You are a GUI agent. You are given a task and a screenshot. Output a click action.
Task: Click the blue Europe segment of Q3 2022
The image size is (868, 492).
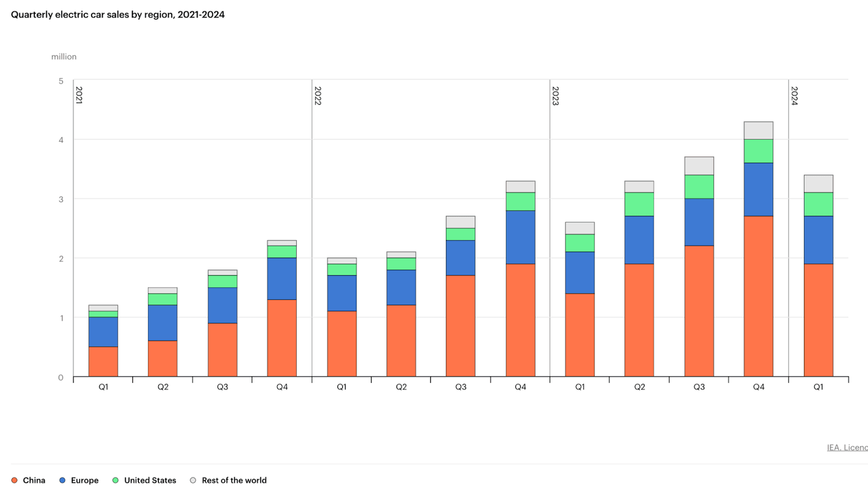[x=461, y=257]
